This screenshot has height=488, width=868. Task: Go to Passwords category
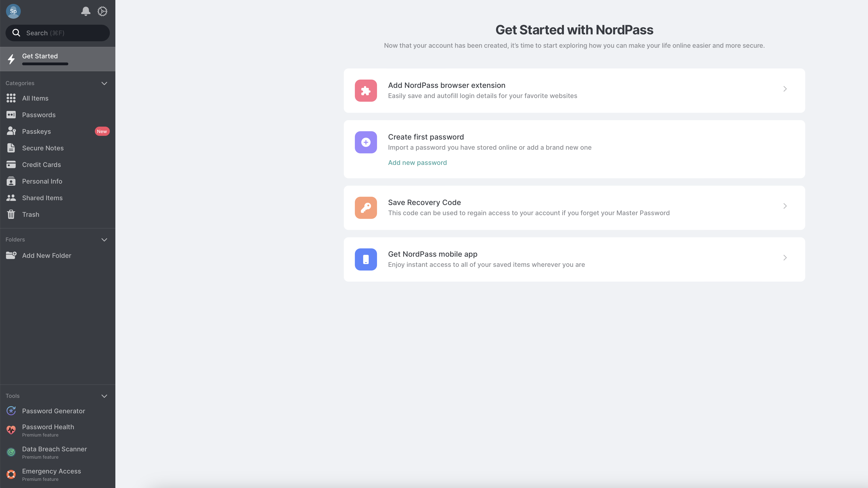point(58,115)
